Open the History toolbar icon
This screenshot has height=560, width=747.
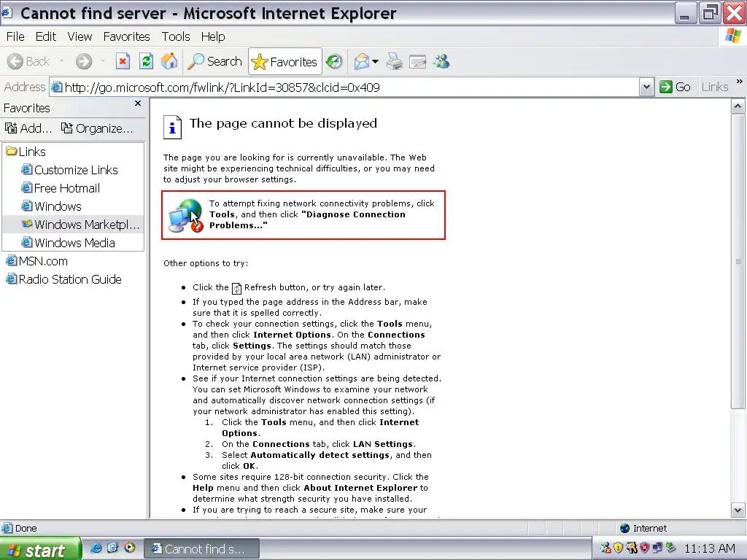[x=334, y=61]
